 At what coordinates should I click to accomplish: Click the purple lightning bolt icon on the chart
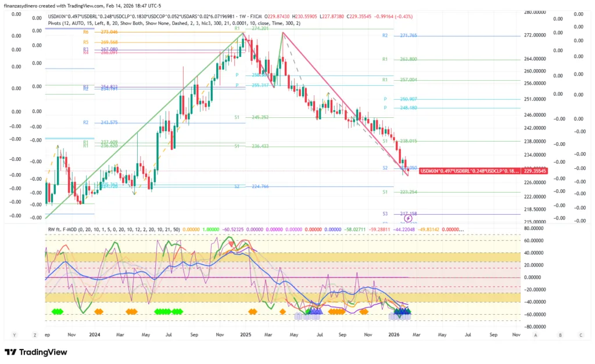pos(408,219)
